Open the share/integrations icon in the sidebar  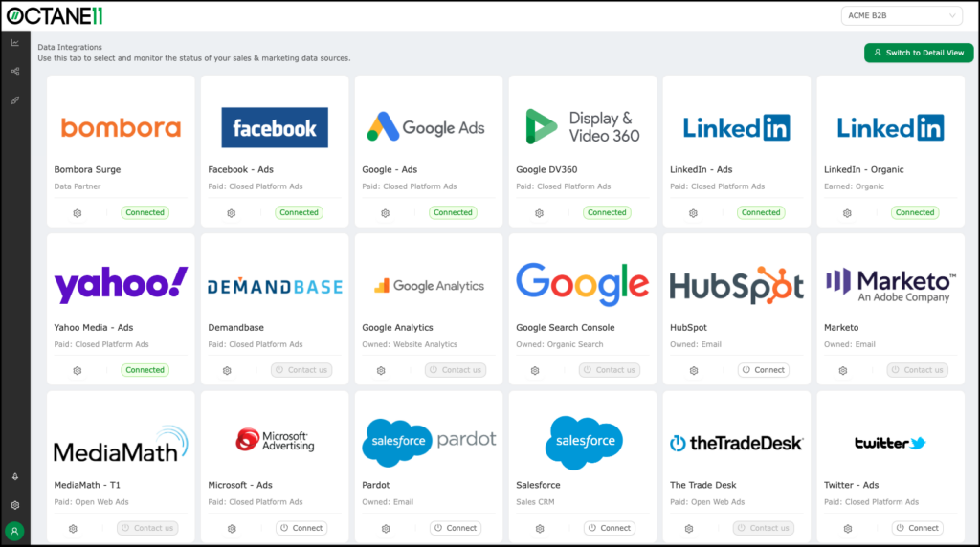point(15,71)
